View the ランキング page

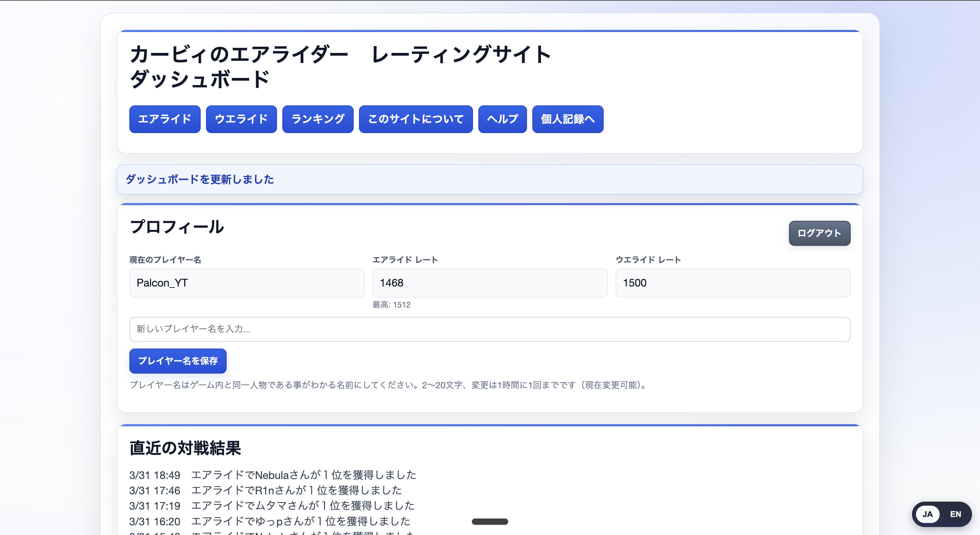[x=318, y=119]
